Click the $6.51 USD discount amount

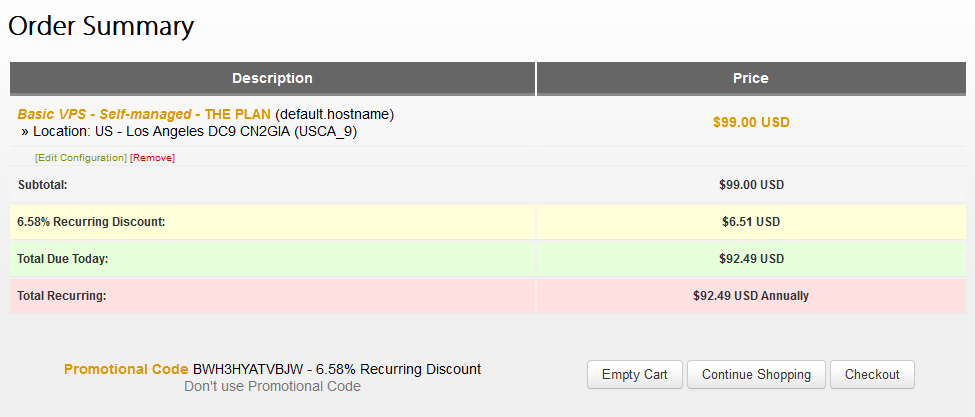[751, 222]
